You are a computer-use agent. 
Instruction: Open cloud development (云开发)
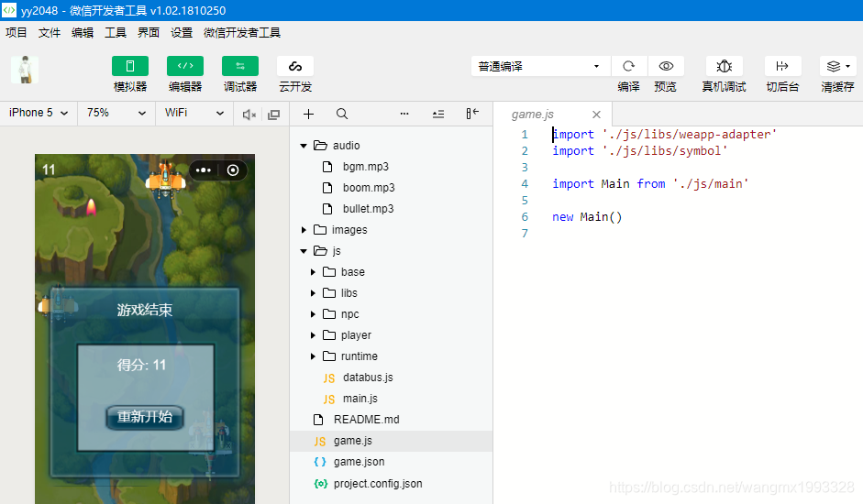point(295,67)
